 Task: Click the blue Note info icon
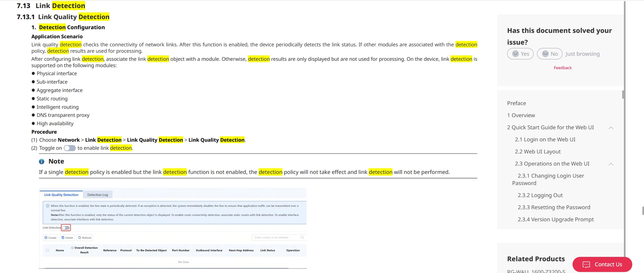click(42, 162)
